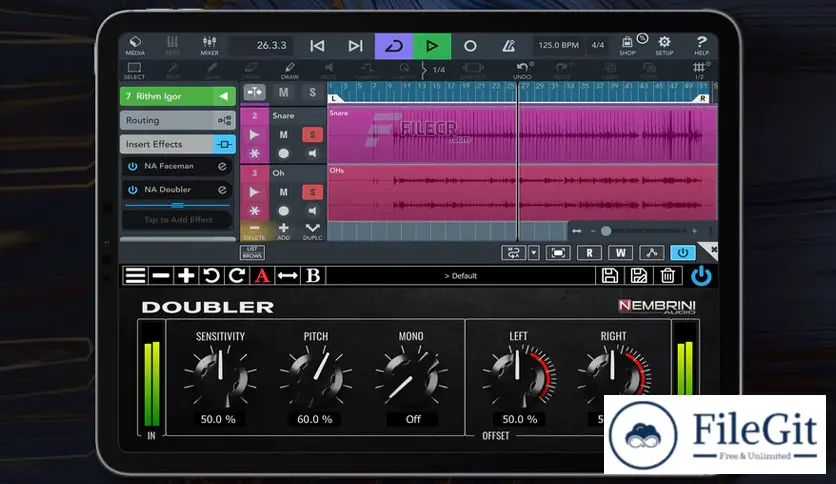Switch to the B preset state

[313, 276]
